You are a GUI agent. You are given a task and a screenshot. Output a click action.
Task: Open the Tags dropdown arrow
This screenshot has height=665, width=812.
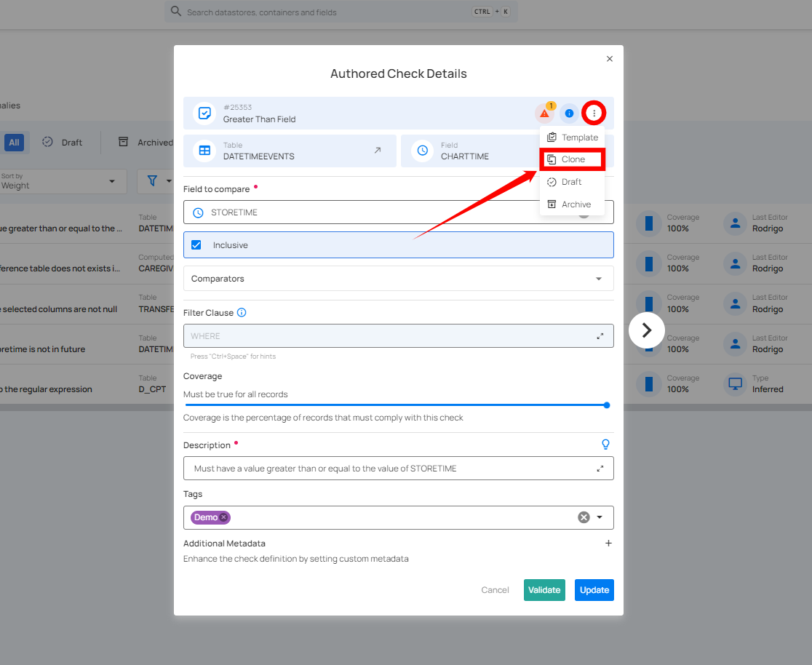click(599, 517)
